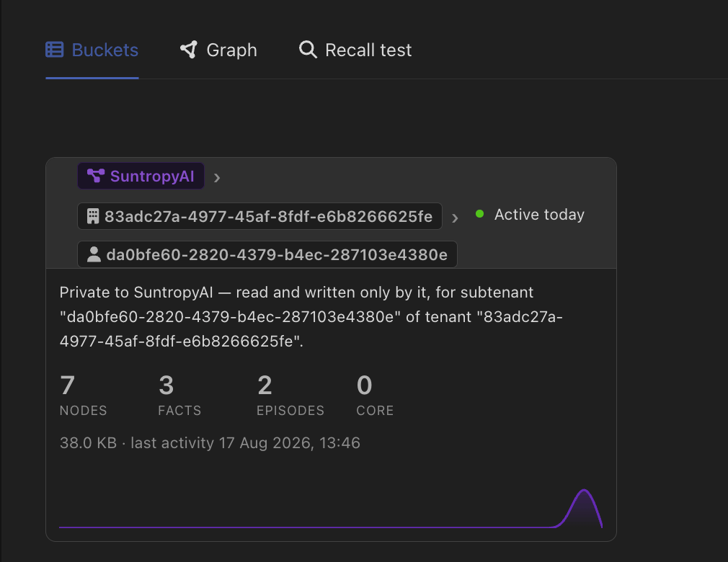Expand chevron after tenant ID chip
The height and width of the screenshot is (562, 728).
pos(455,218)
